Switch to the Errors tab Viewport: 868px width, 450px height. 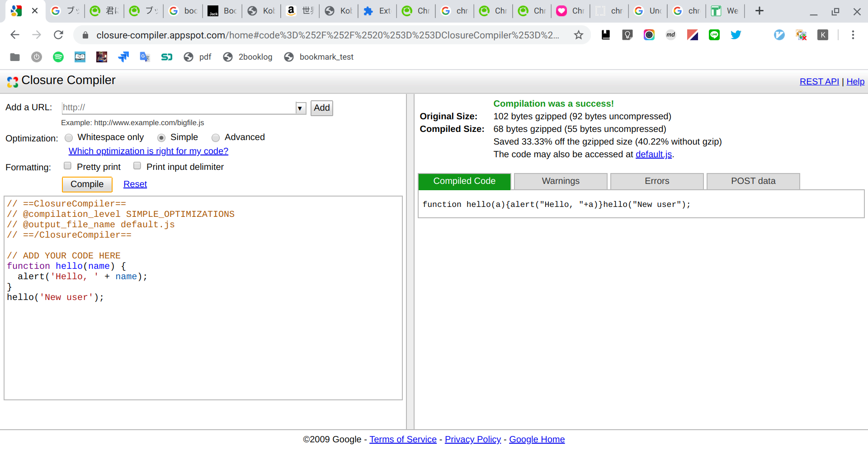[x=657, y=181]
